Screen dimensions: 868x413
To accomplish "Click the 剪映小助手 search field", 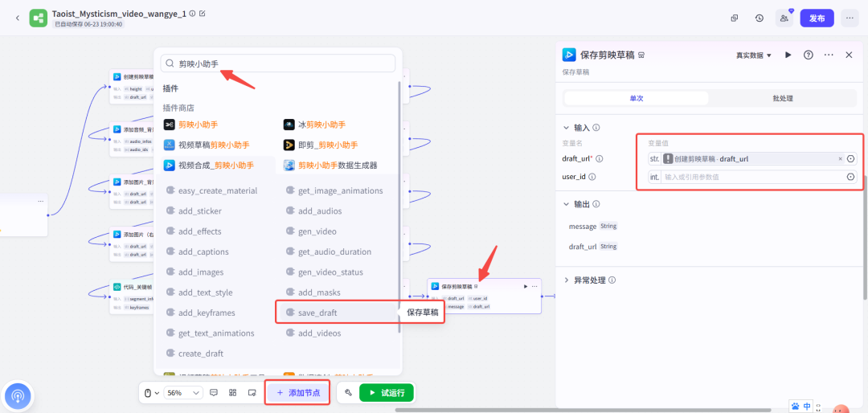I will point(278,63).
